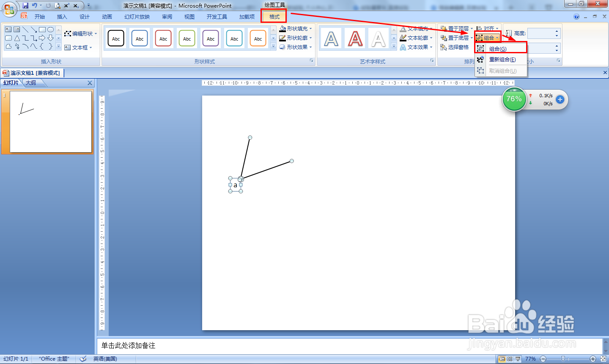
Task: Click the 组合 group dropdown button
Action: point(488,38)
